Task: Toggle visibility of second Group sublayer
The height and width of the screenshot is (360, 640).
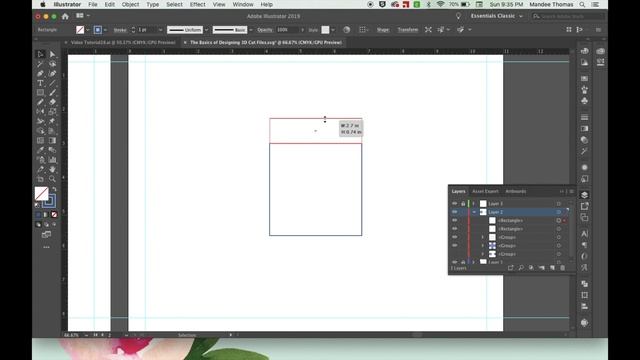Action: pos(454,246)
